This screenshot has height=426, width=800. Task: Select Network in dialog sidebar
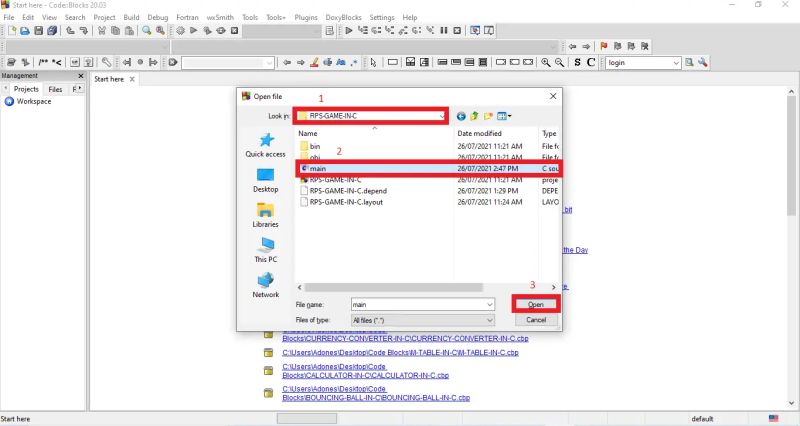(x=265, y=285)
